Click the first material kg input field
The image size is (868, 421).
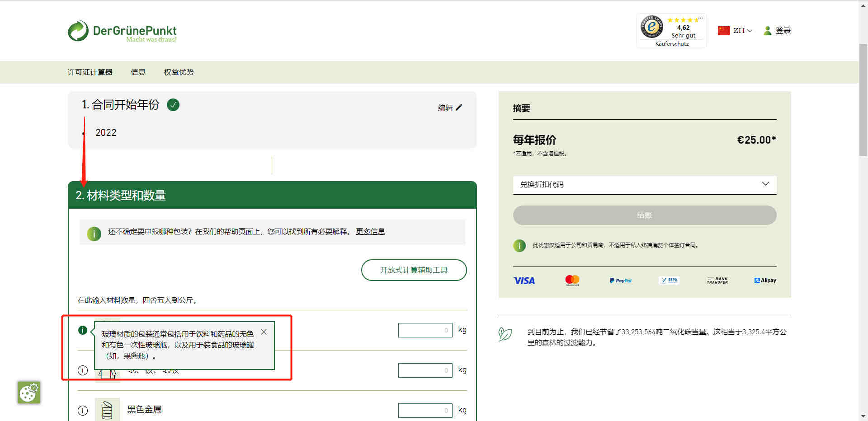[x=425, y=330]
